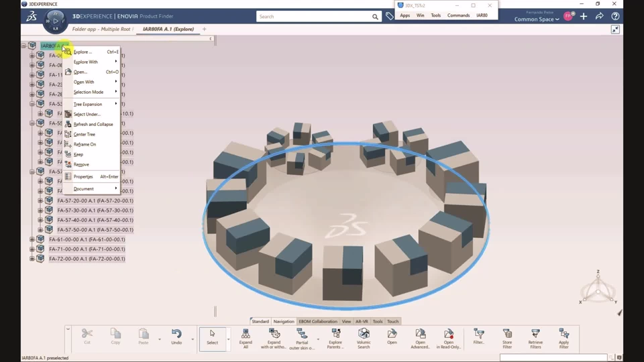Open the 3DEXPERIENCE compass
Image resolution: width=644 pixels, height=362 pixels.
point(55,21)
